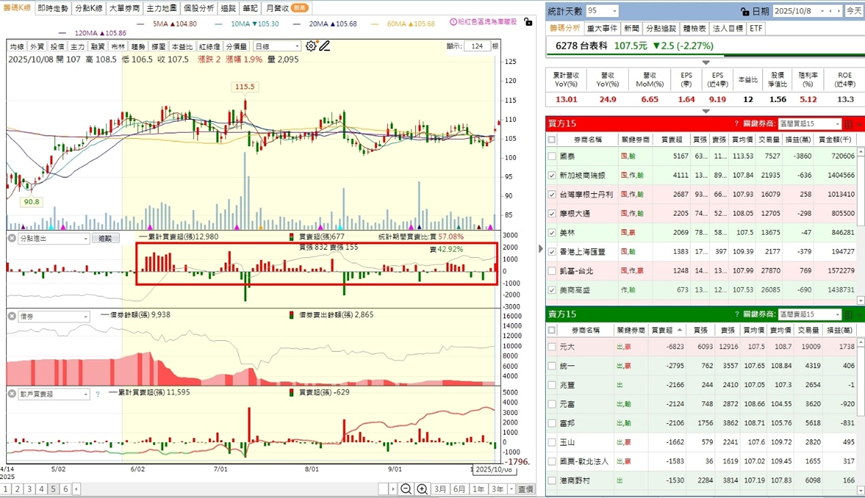Open the ETF tab
The width and height of the screenshot is (865, 498).
(756, 28)
